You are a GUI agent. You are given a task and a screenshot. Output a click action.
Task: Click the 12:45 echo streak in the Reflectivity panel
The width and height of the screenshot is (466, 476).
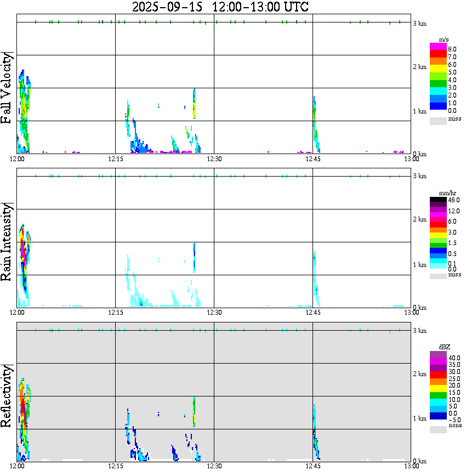[x=316, y=432]
